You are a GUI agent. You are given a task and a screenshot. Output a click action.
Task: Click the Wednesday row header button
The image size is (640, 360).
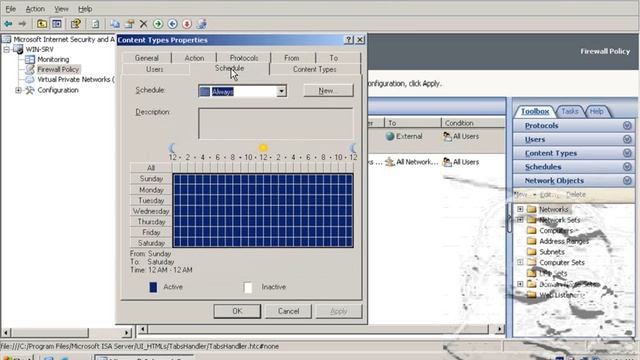(x=151, y=211)
